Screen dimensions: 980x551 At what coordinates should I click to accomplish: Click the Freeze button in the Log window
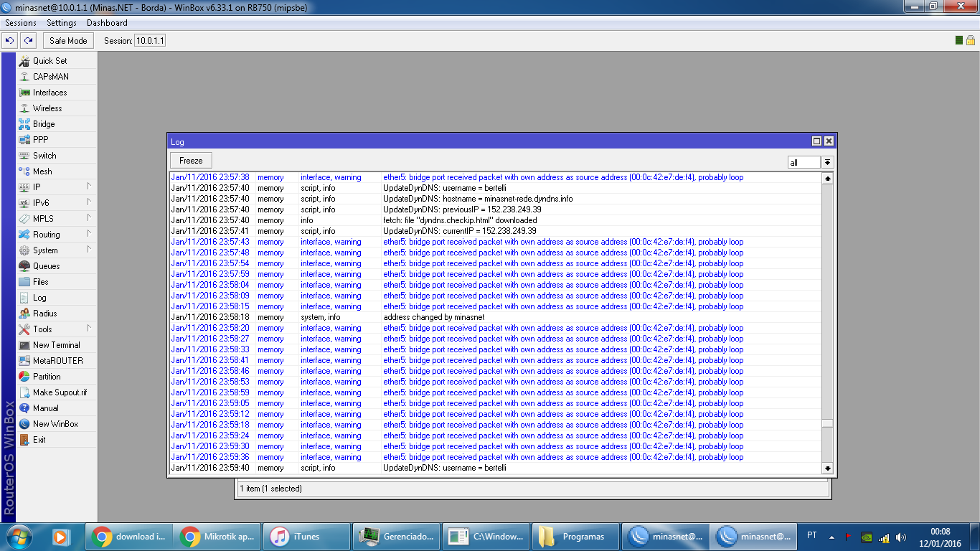(x=191, y=161)
